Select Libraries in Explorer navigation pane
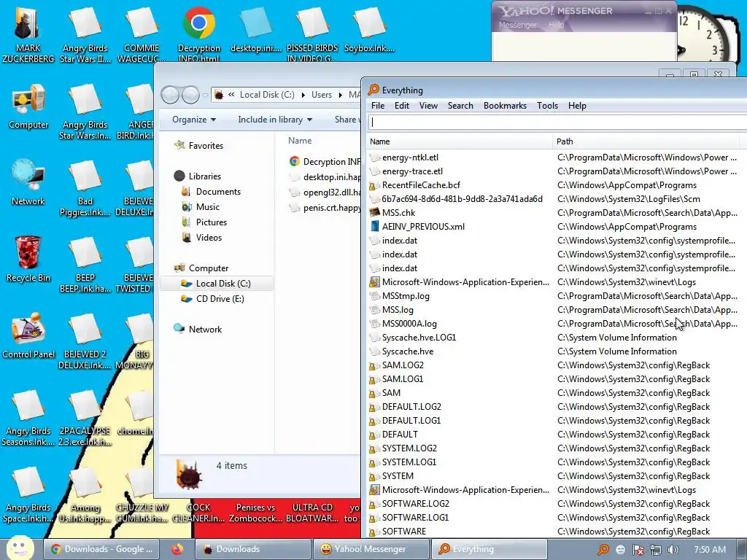This screenshot has height=560, width=747. point(198,176)
